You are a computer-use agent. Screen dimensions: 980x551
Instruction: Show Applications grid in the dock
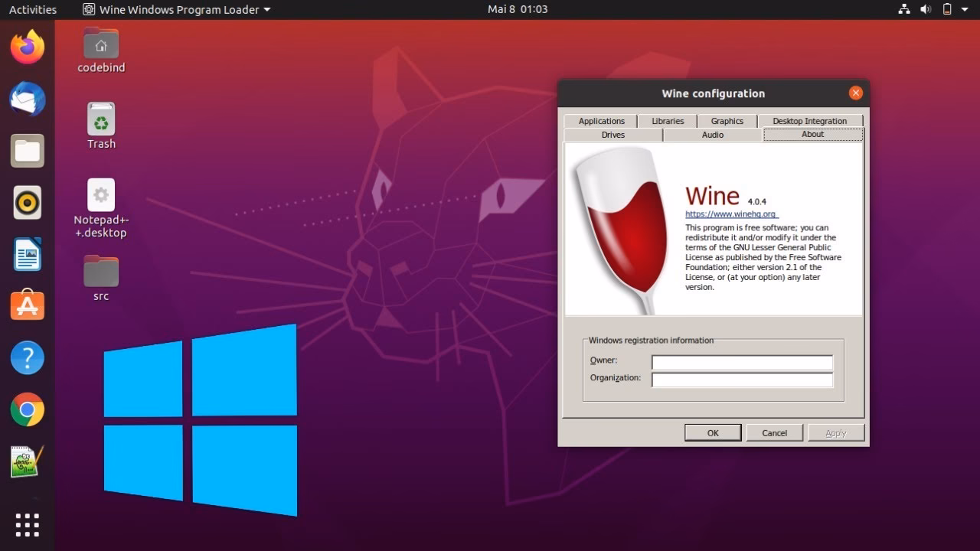[x=28, y=525]
